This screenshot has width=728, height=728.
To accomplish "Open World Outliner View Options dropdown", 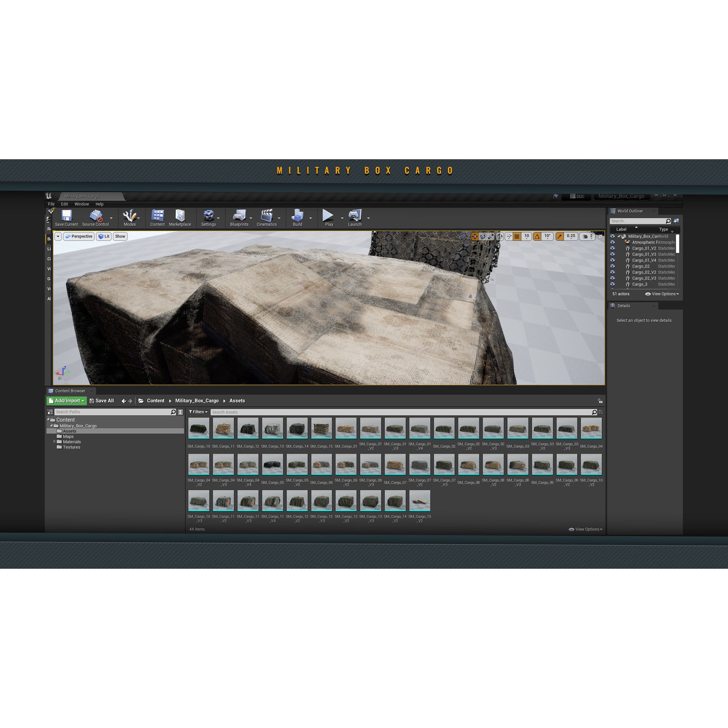I will 662,294.
